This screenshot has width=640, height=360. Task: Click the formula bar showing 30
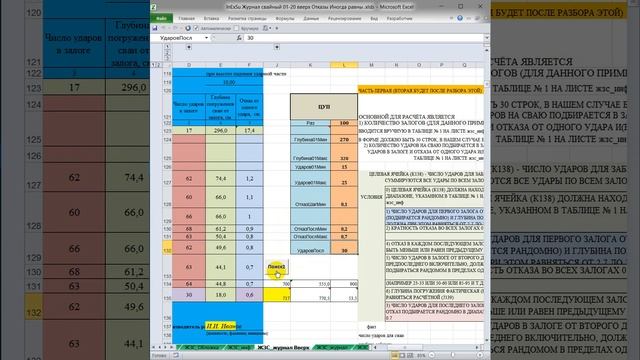pos(363,38)
